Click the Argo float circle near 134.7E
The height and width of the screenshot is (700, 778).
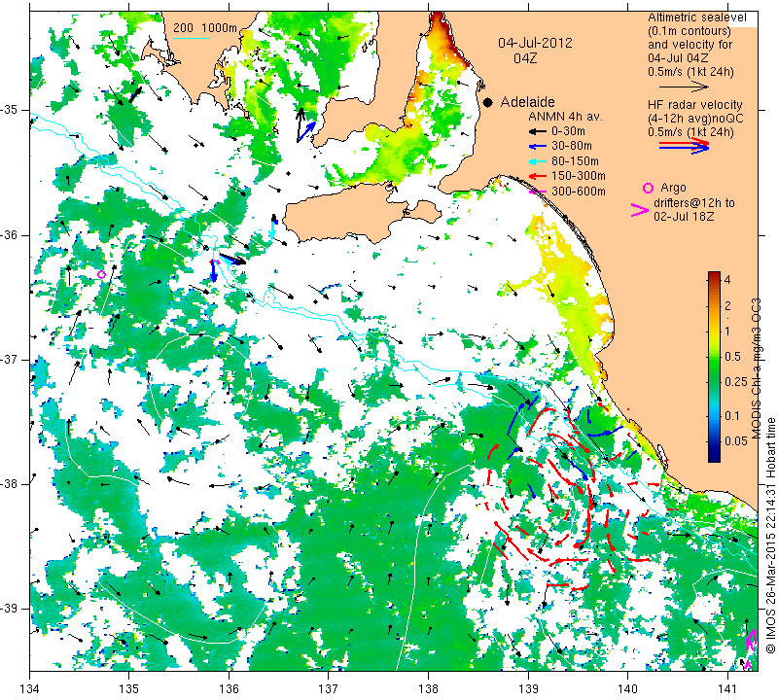pos(102,274)
